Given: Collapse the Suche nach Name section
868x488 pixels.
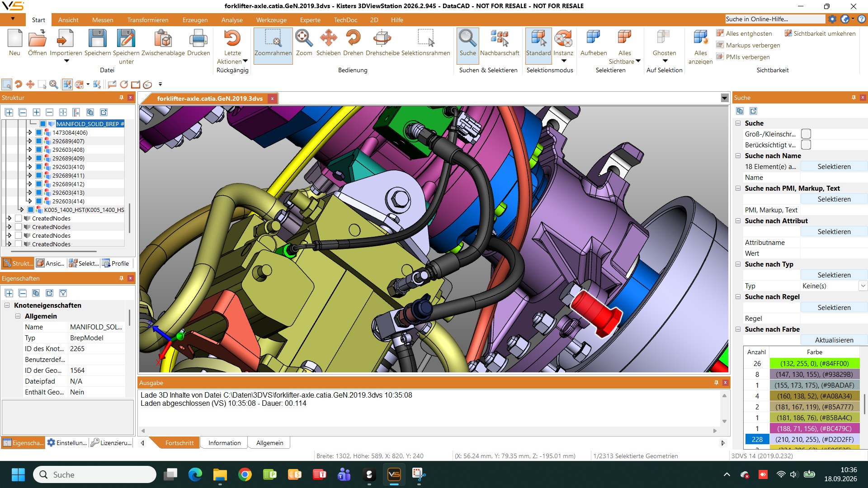Looking at the screenshot, I should pyautogui.click(x=738, y=156).
